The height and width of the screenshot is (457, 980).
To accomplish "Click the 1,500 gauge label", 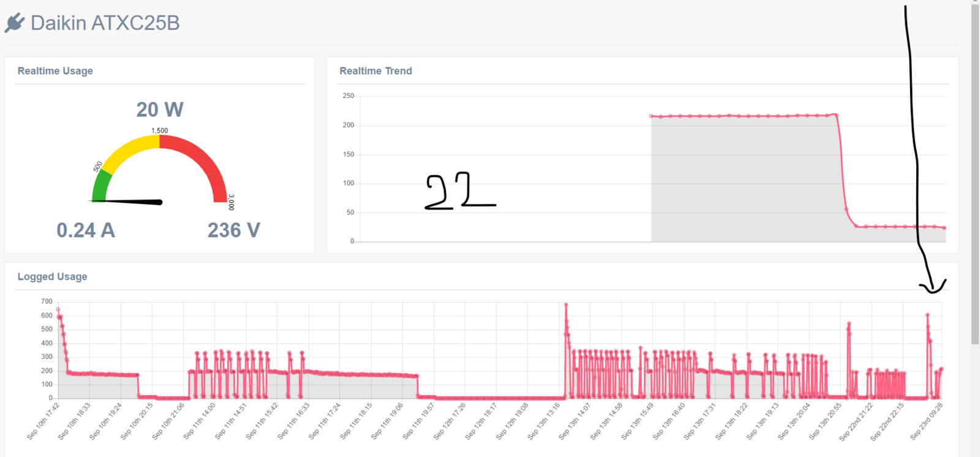I will tap(160, 130).
